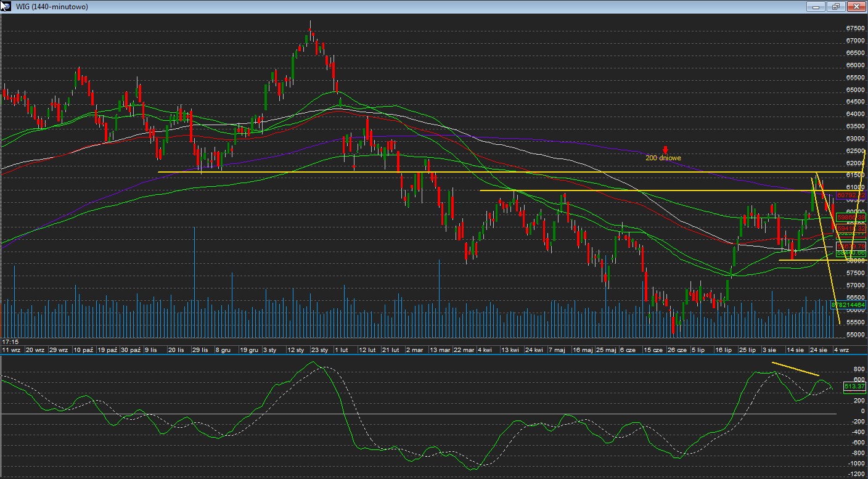Click the '11 wrz' date on time axis
868x479 pixels.
(11, 350)
